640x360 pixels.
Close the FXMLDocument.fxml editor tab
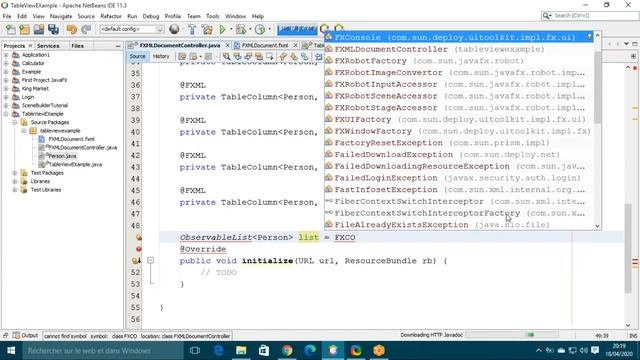(296, 45)
